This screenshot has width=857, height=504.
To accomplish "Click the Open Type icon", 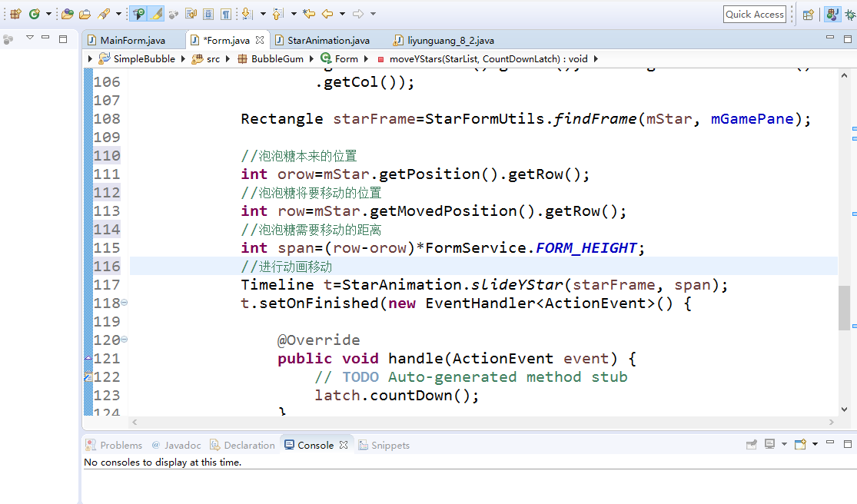I will 67,14.
